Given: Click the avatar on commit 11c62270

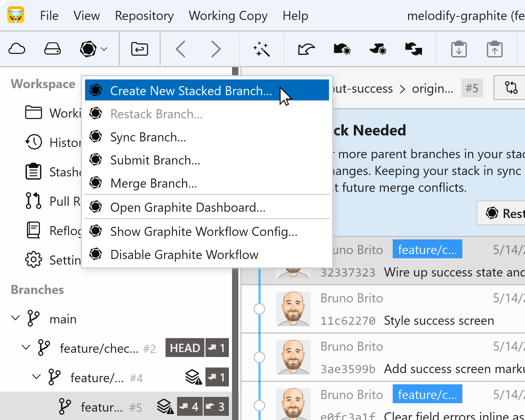Looking at the screenshot, I should tap(293, 309).
